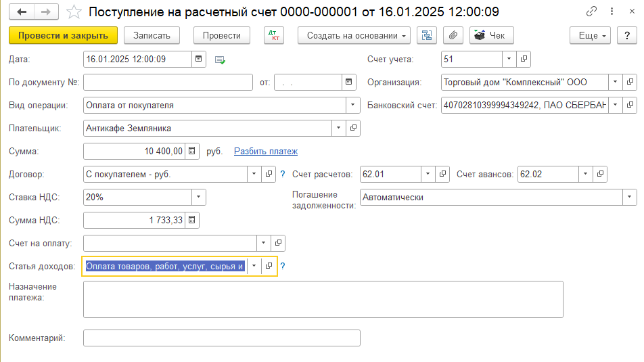
Task: Expand the Договор dropdown
Action: coord(254,174)
